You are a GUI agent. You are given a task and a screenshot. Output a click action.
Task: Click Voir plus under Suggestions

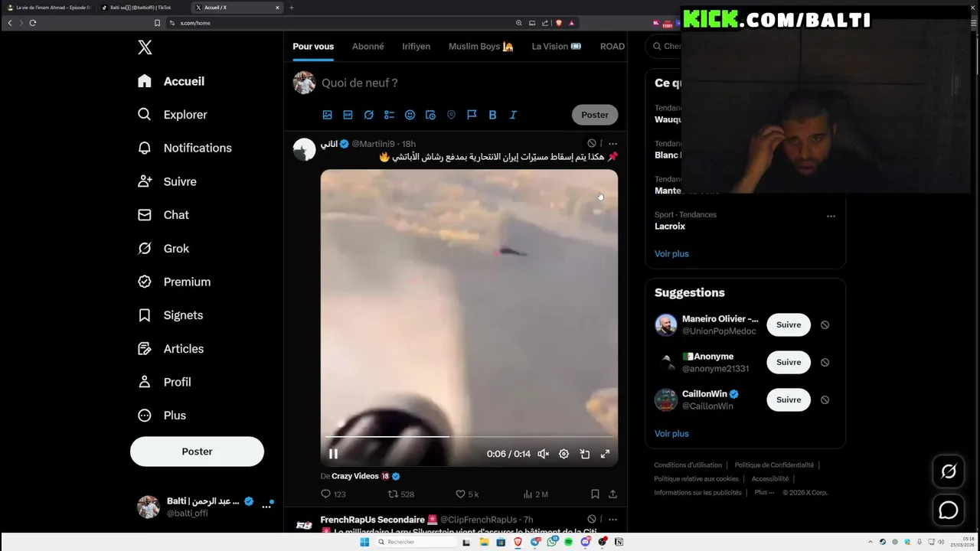671,433
